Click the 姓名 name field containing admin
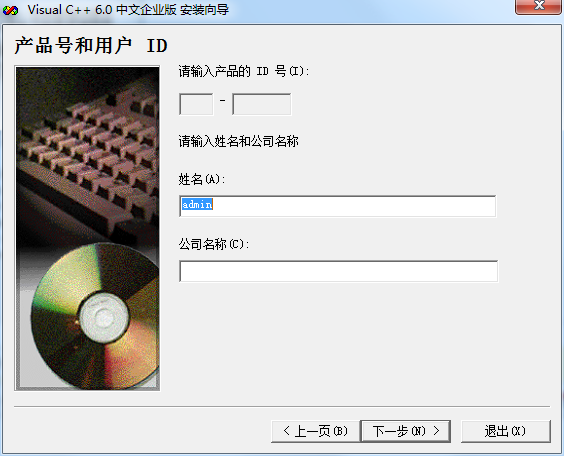 tap(337, 206)
